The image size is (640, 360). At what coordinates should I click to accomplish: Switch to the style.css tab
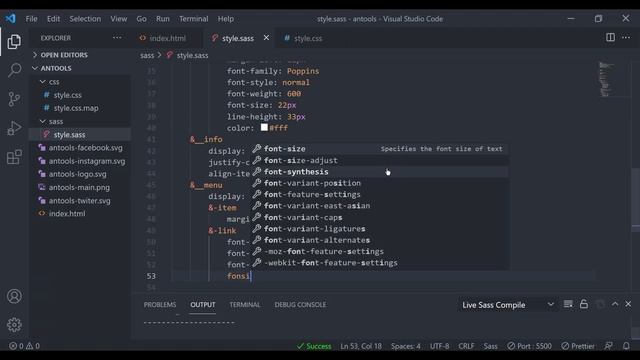[308, 38]
